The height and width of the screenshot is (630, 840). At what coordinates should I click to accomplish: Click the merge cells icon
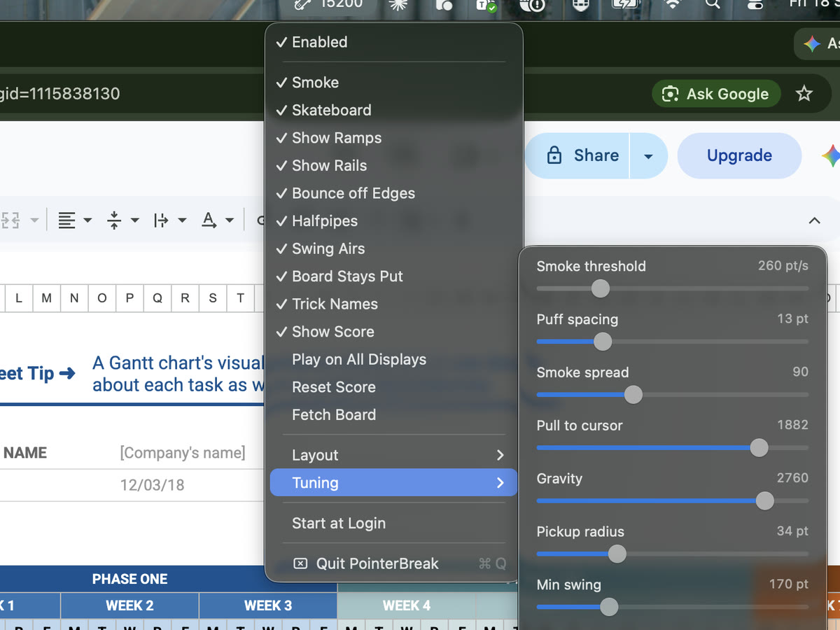point(10,220)
